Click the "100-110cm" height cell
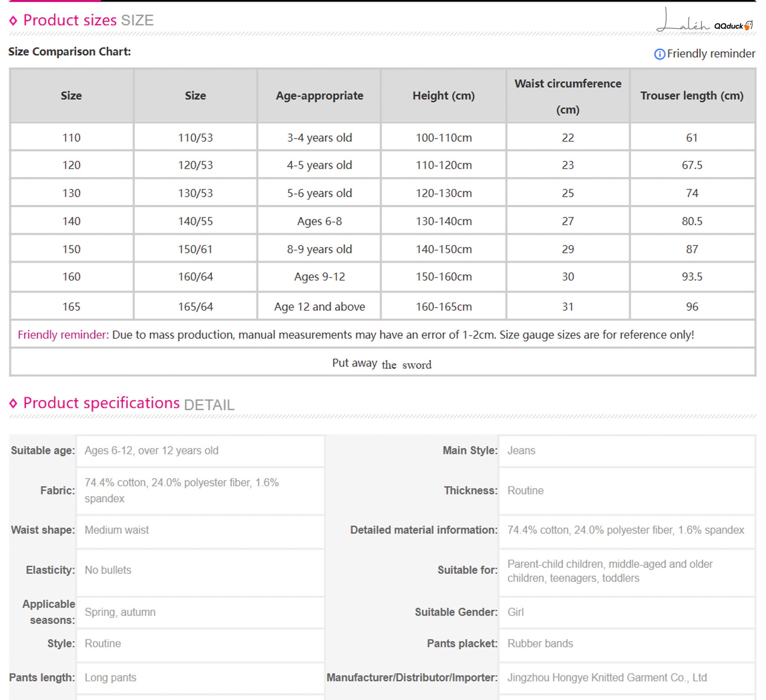 point(444,137)
